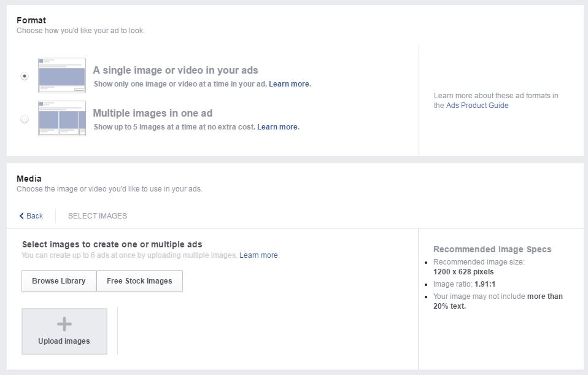The width and height of the screenshot is (588, 375).
Task: Click the single image format preview icon
Action: point(61,75)
